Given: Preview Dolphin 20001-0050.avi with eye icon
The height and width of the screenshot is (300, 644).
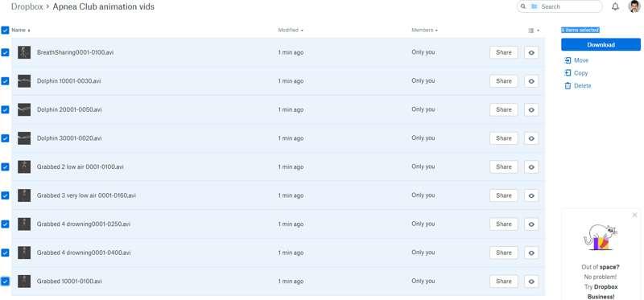Looking at the screenshot, I should (531, 109).
